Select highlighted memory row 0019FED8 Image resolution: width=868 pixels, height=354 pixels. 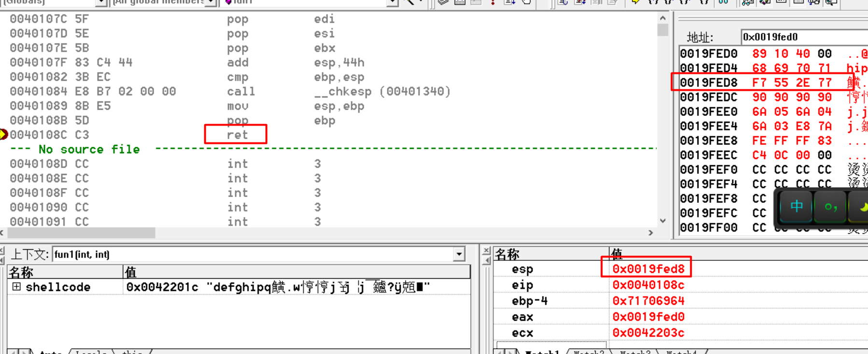click(x=773, y=83)
